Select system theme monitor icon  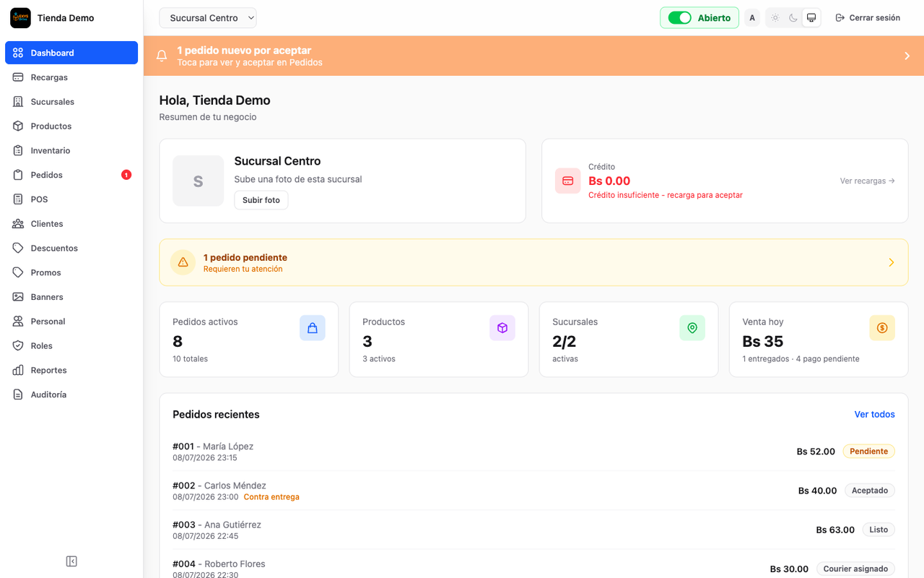[x=811, y=18]
